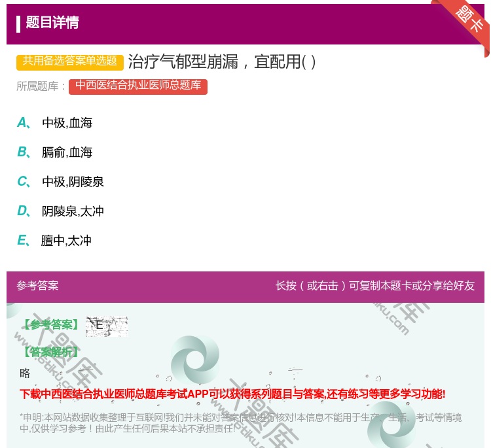Click the question text 治疗气郁型崩漏
The image size is (491, 448).
(222, 61)
